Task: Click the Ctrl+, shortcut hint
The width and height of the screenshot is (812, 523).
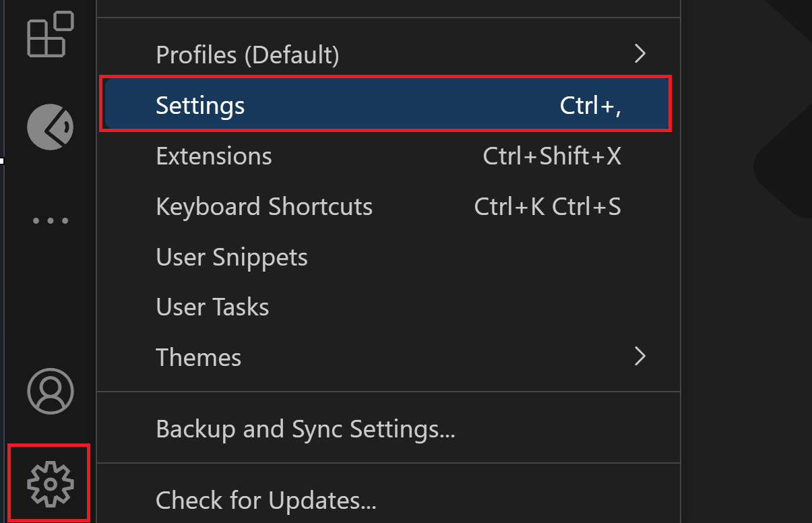Action: pyautogui.click(x=590, y=105)
